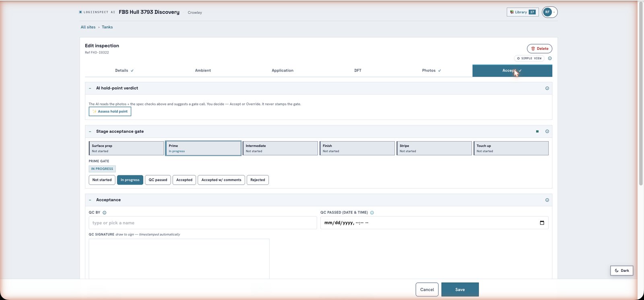This screenshot has height=300, width=644.
Task: Set prime gate to Rejected
Action: tap(258, 180)
